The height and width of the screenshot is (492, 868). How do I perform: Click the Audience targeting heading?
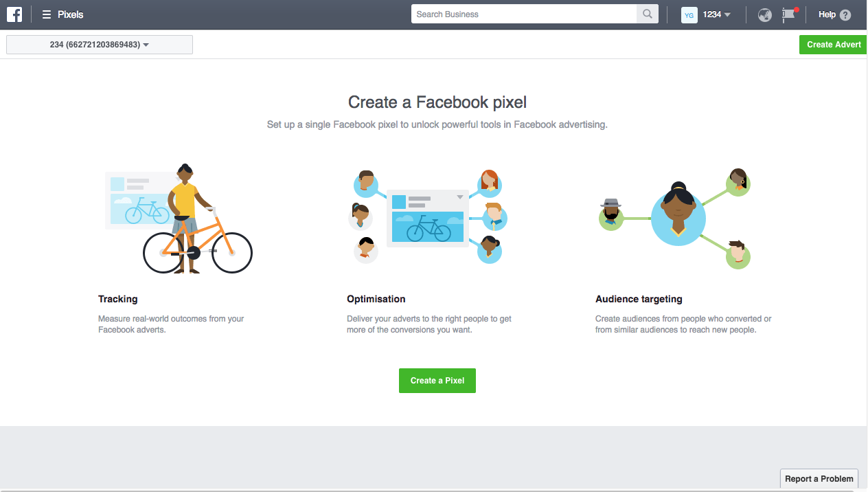click(639, 299)
